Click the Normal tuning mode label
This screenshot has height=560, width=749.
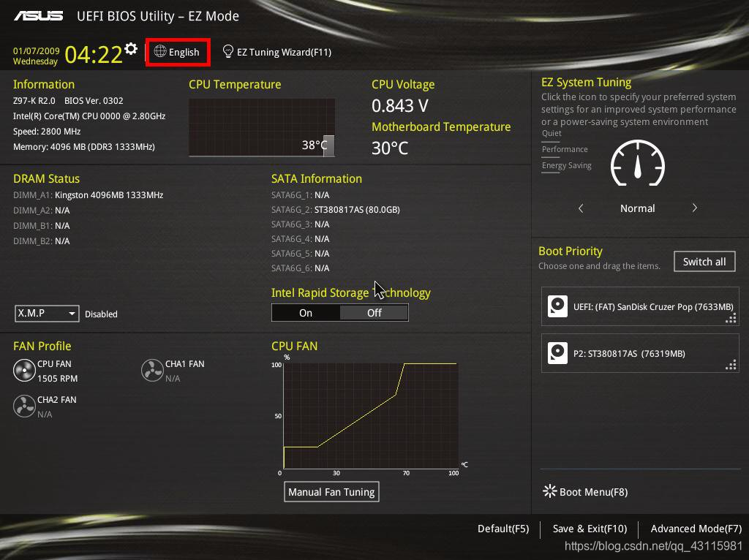pyautogui.click(x=637, y=208)
